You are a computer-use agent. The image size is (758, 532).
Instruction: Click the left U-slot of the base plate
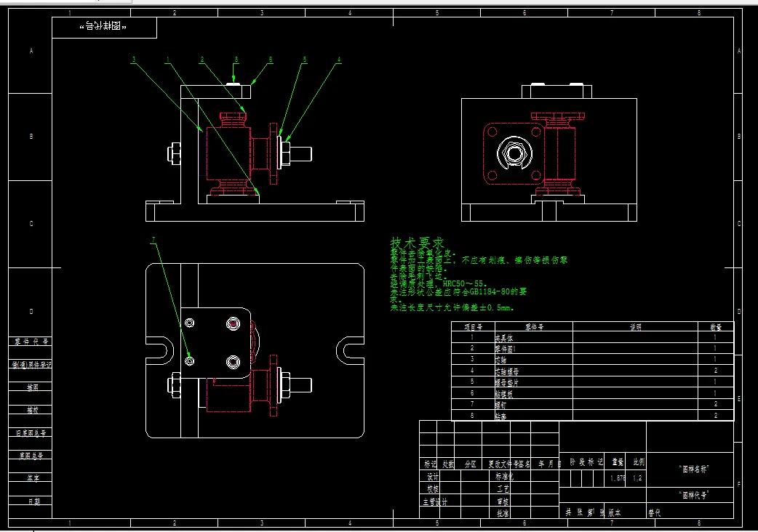tap(160, 350)
